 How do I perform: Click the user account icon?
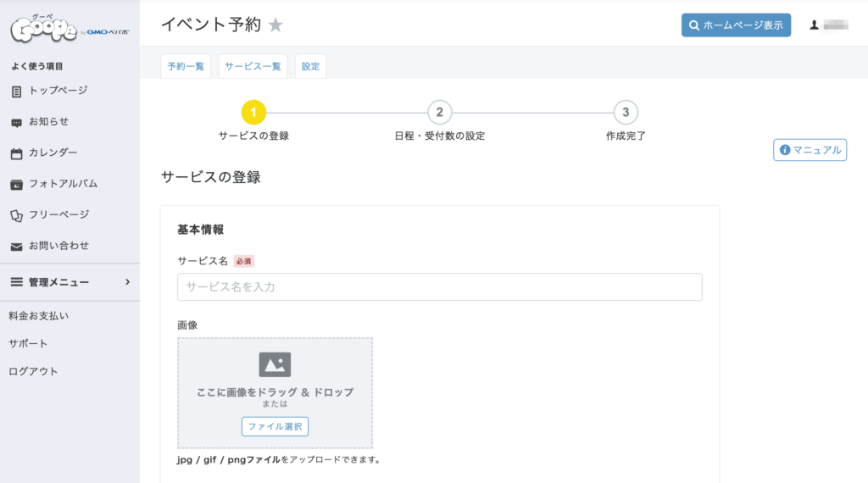point(814,25)
